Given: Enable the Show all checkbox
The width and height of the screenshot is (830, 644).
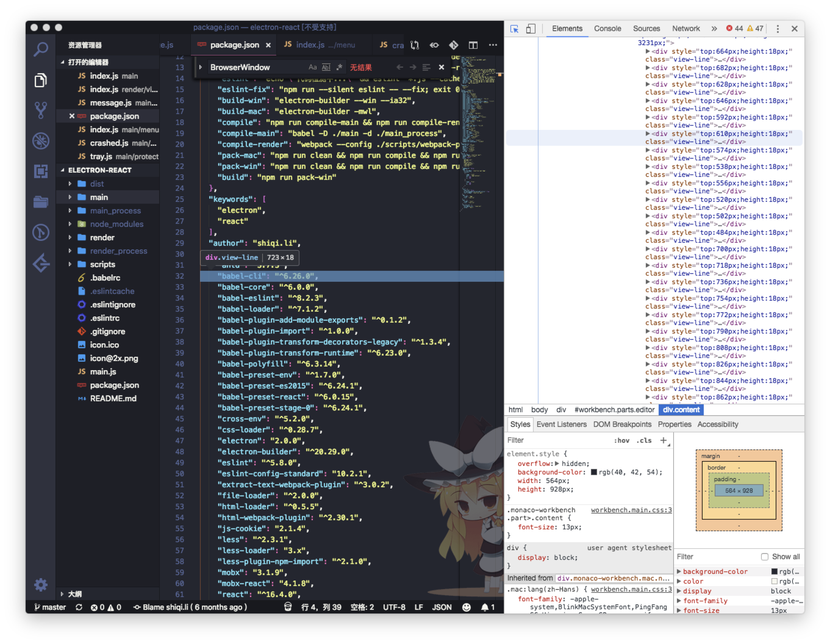Looking at the screenshot, I should pos(765,556).
